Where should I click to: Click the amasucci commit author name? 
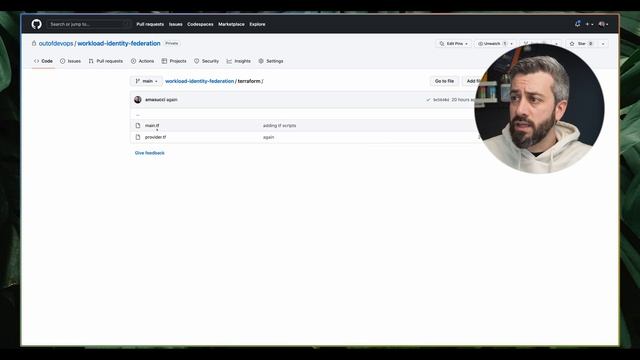(x=155, y=100)
